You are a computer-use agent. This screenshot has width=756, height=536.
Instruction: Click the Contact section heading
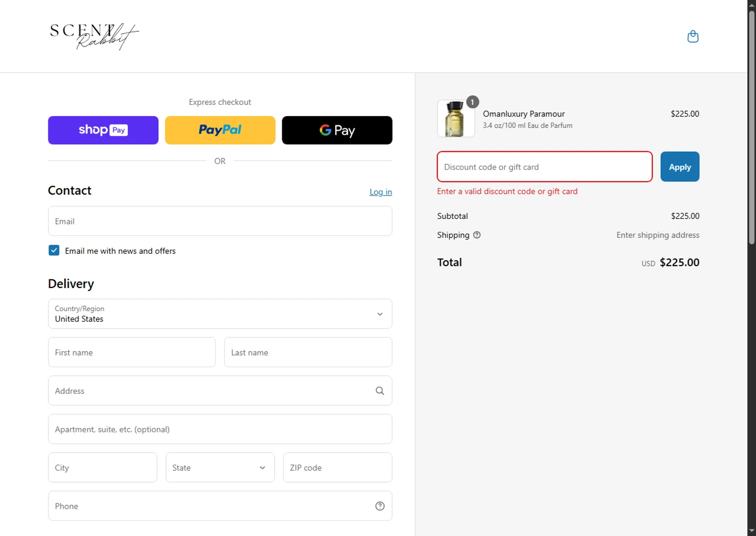click(x=70, y=191)
